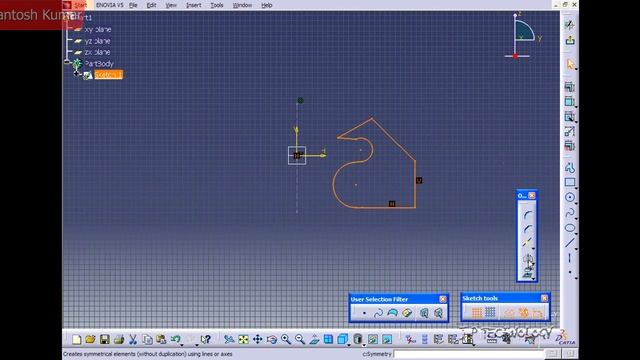Click the Zoom Out magnifier icon

pos(300,340)
